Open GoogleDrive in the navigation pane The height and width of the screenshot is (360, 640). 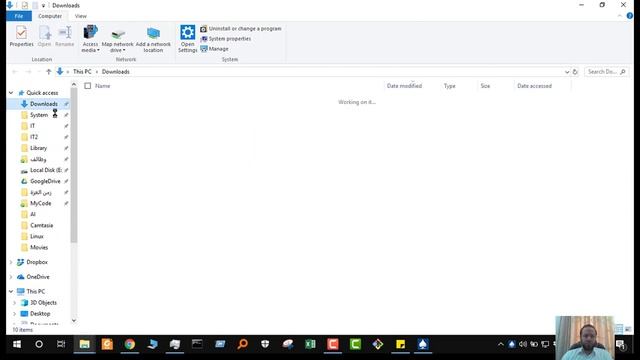coord(45,181)
